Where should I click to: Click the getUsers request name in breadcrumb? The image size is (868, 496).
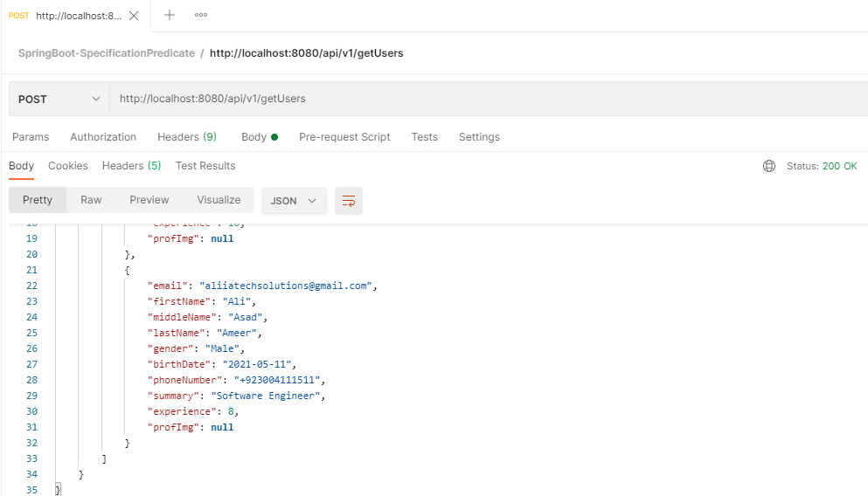pos(306,53)
